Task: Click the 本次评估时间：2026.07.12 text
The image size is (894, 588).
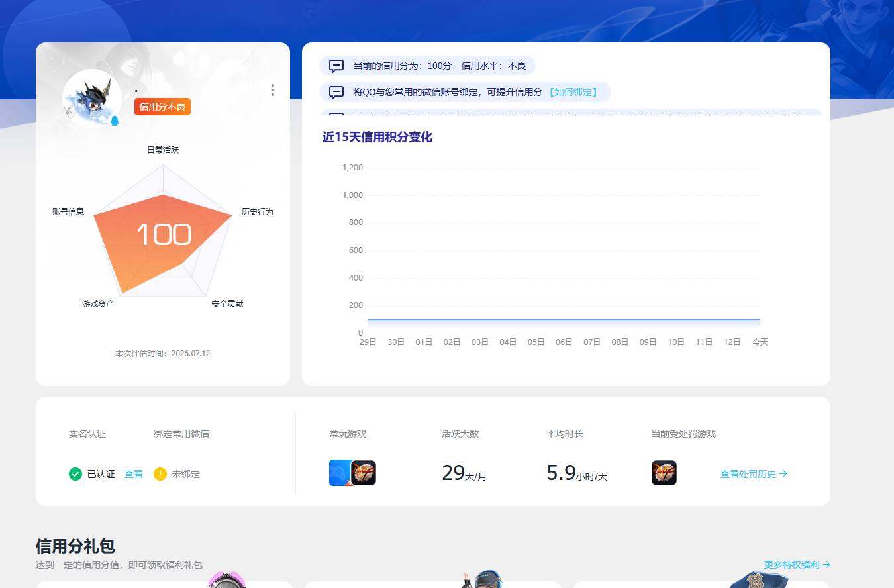Action: 163,354
